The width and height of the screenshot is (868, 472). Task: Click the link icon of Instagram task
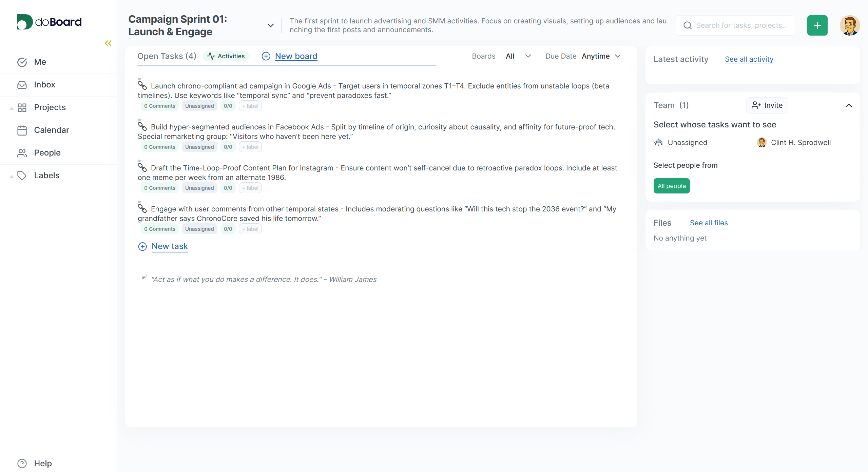tap(142, 167)
